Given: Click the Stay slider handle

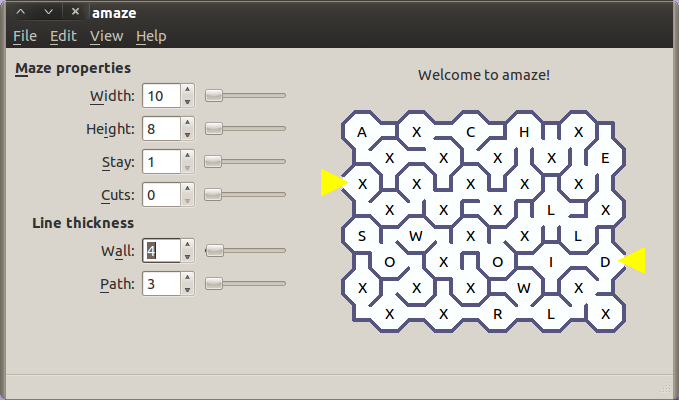Looking at the screenshot, I should tap(213, 161).
